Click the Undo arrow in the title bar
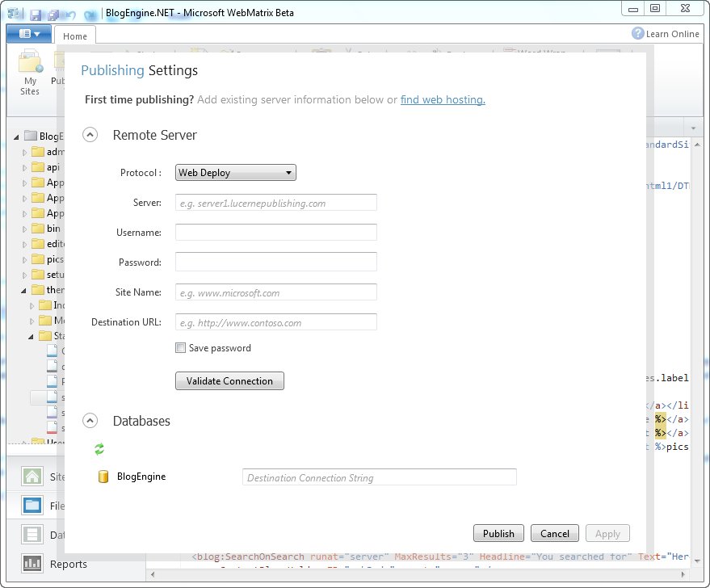Viewport: 710px width, 588px height. [x=70, y=15]
